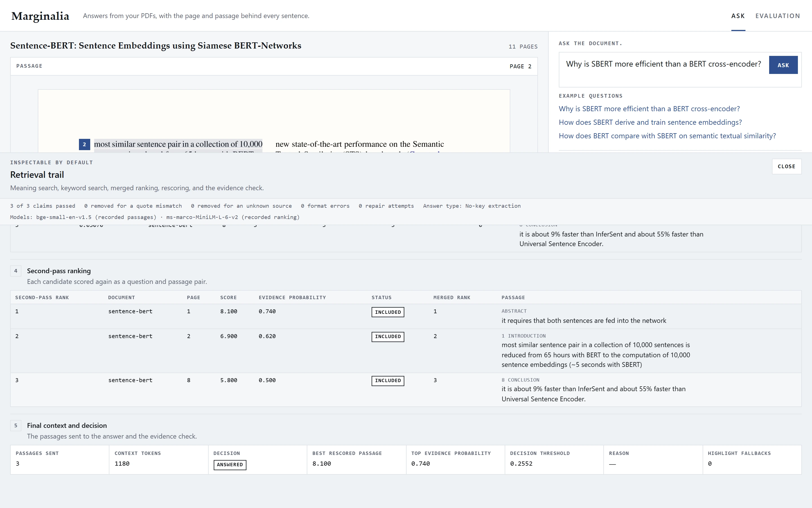Click the Models line with bge-small-en-v1.5
The image size is (812, 508).
(155, 217)
